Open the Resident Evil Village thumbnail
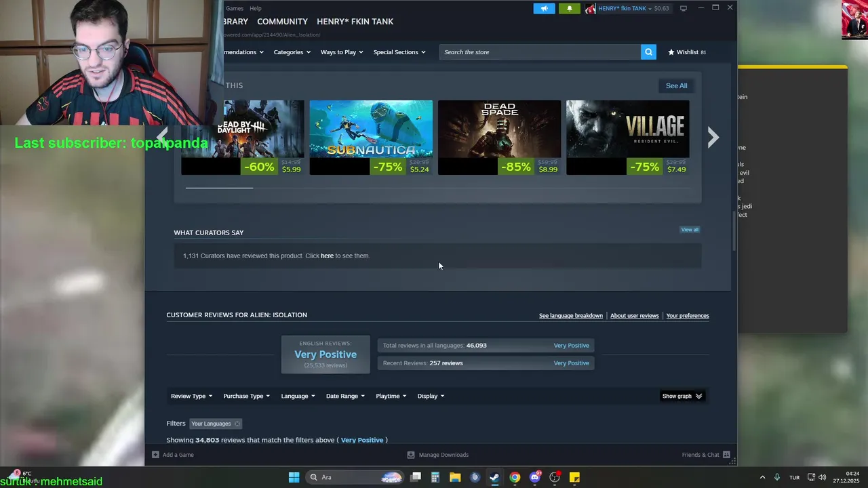 pos(628,138)
